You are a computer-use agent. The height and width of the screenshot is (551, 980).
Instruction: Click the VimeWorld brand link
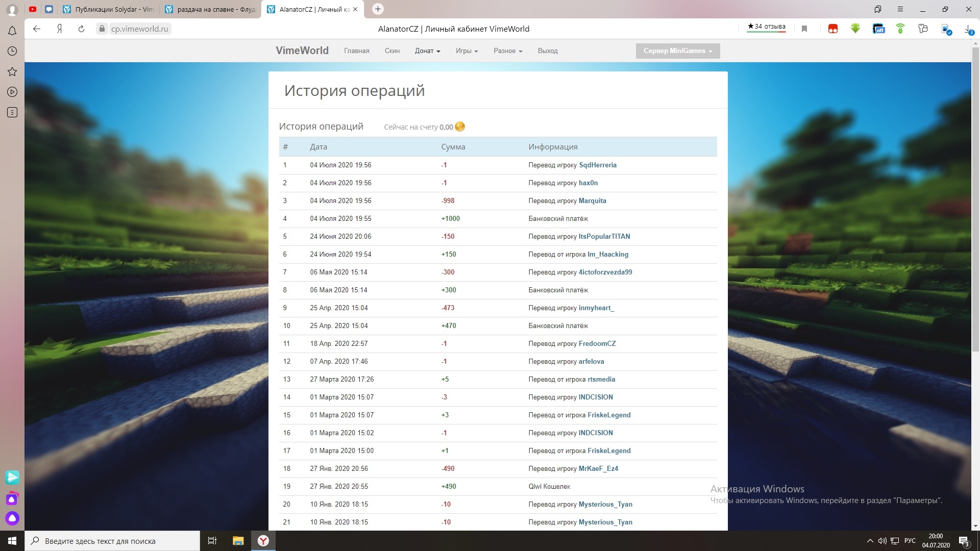(x=302, y=51)
